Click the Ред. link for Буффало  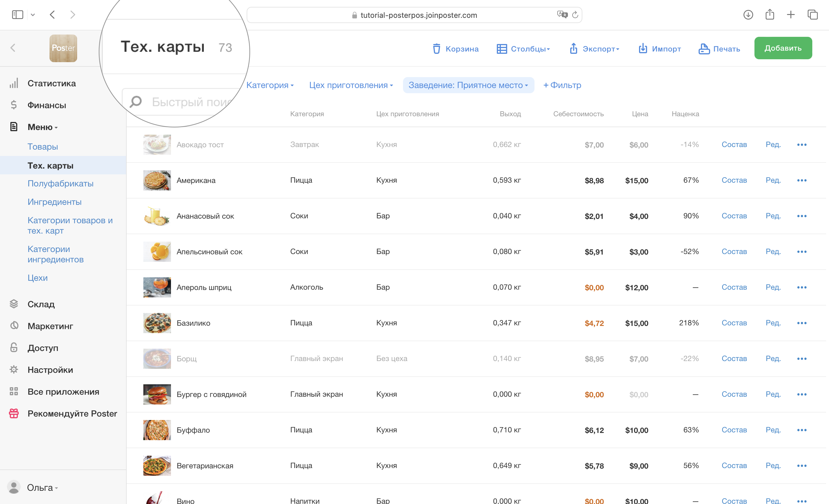tap(773, 430)
